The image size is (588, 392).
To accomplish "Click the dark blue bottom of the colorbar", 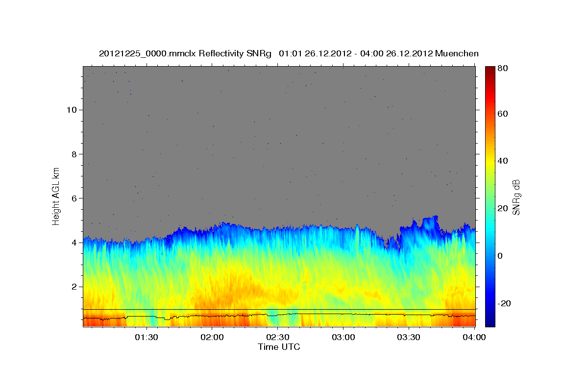I will click(490, 321).
